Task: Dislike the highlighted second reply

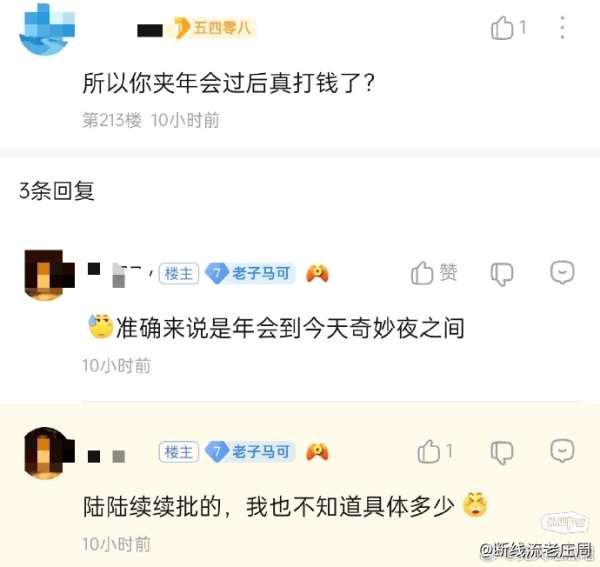Action: 502,452
